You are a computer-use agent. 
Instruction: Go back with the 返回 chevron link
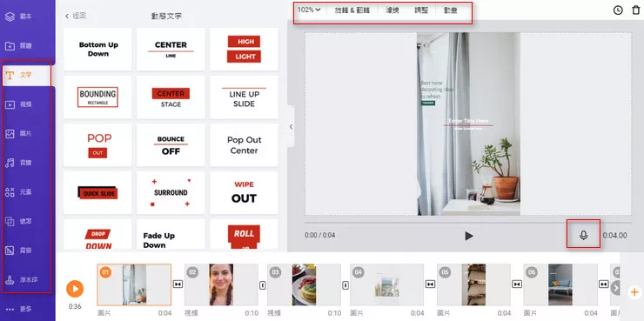tap(76, 16)
